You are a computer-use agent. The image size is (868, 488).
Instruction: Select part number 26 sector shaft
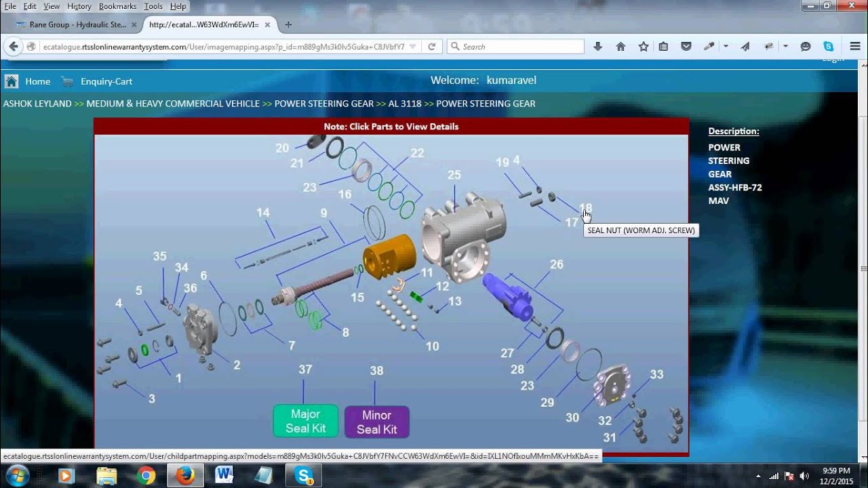coord(557,264)
